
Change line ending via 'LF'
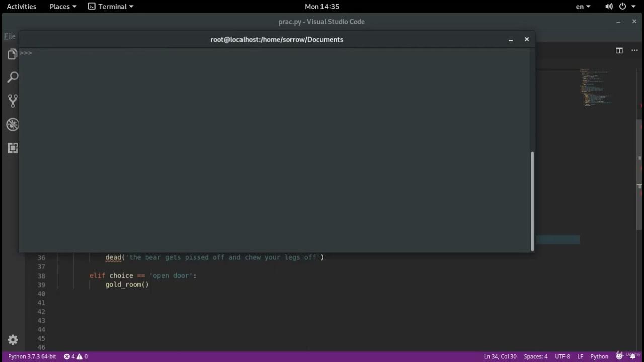pyautogui.click(x=580, y=356)
